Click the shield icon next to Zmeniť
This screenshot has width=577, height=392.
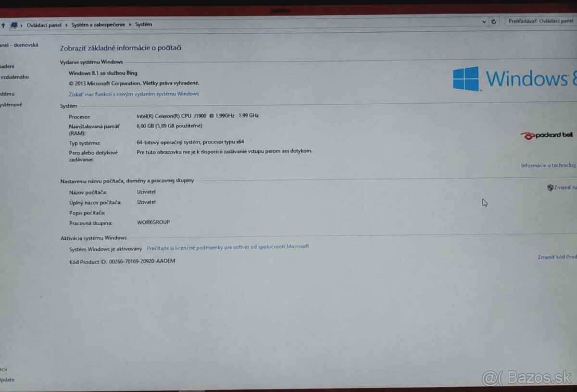(550, 188)
